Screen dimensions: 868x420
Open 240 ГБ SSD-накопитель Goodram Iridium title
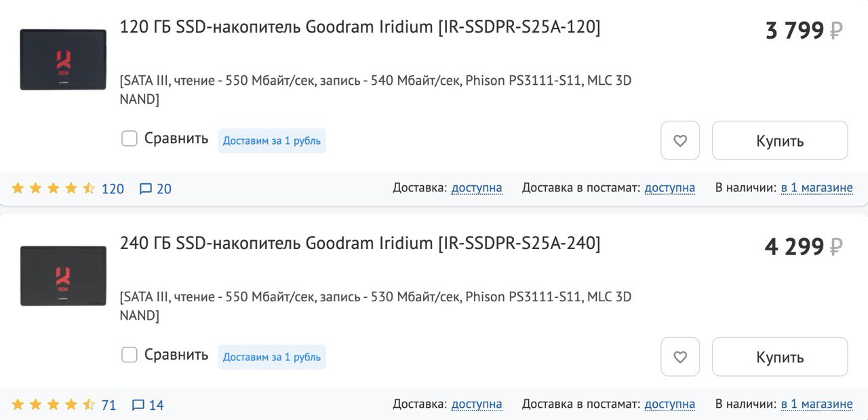359,243
